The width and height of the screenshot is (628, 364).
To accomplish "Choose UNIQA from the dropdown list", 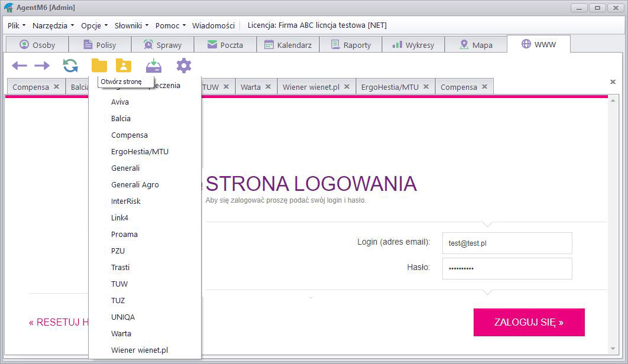I will coord(145,317).
